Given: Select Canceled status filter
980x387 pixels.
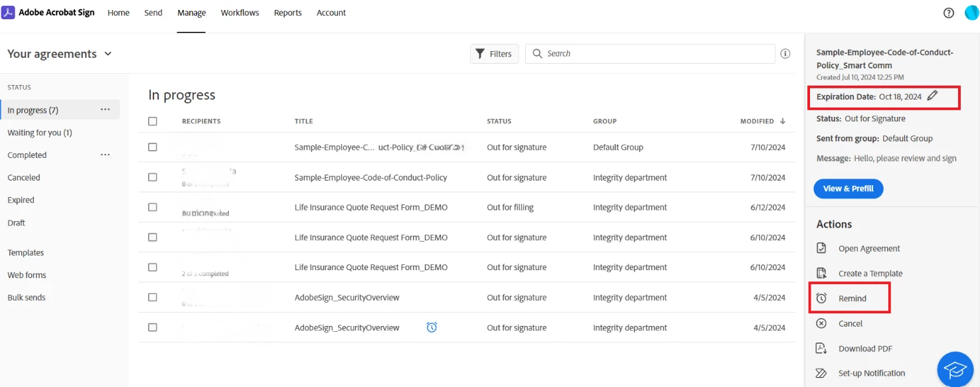Looking at the screenshot, I should [x=24, y=177].
